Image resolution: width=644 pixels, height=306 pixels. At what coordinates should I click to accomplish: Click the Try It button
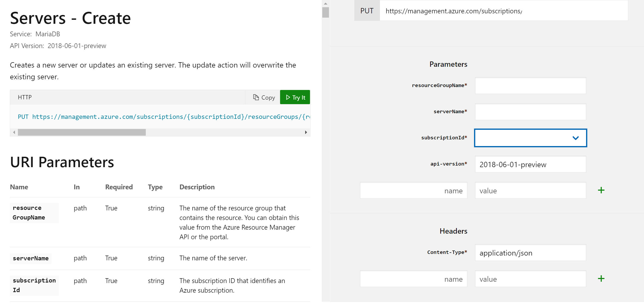click(295, 97)
